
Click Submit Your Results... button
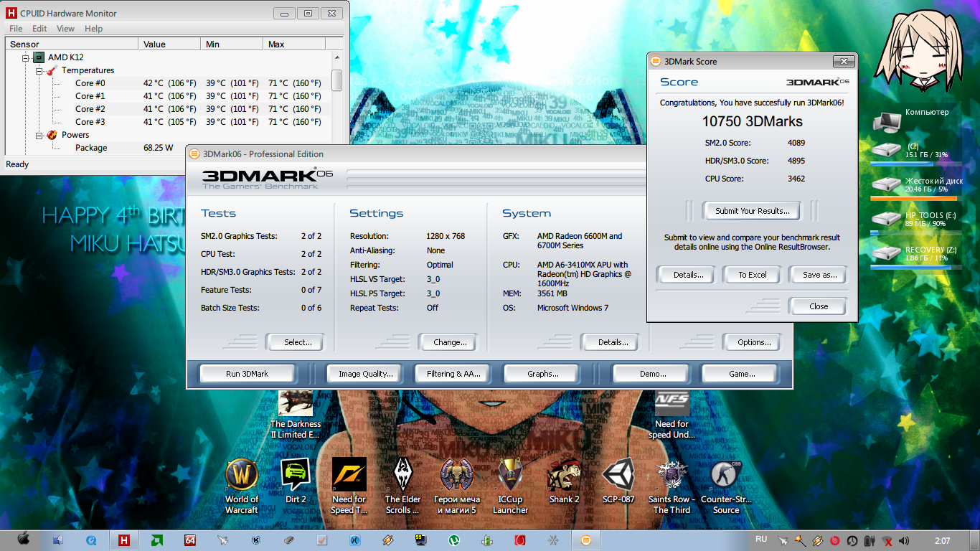pyautogui.click(x=752, y=211)
